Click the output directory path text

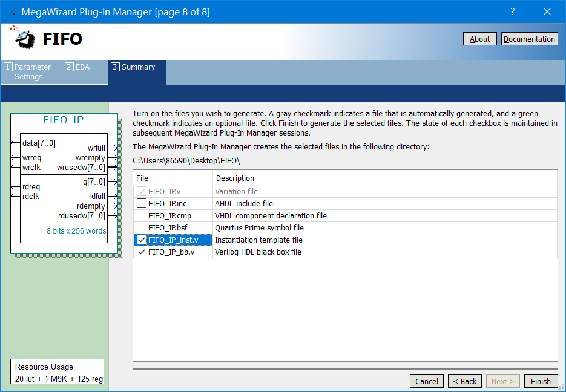186,161
